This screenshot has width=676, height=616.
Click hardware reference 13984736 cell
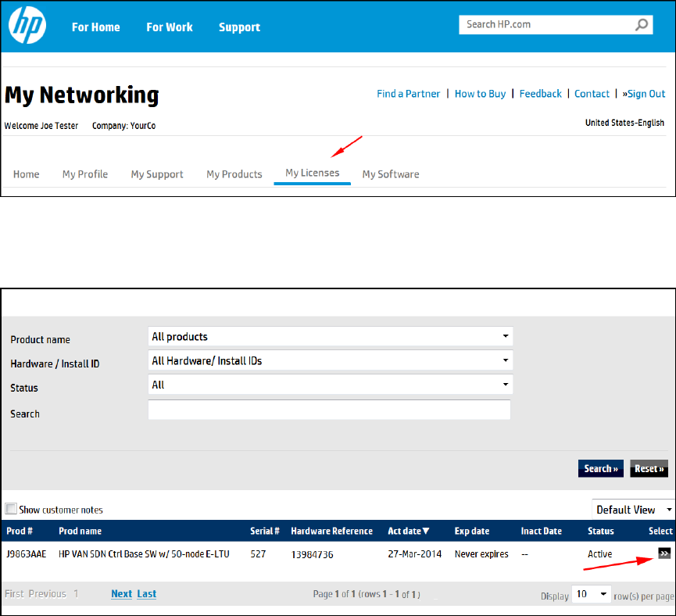(x=312, y=554)
